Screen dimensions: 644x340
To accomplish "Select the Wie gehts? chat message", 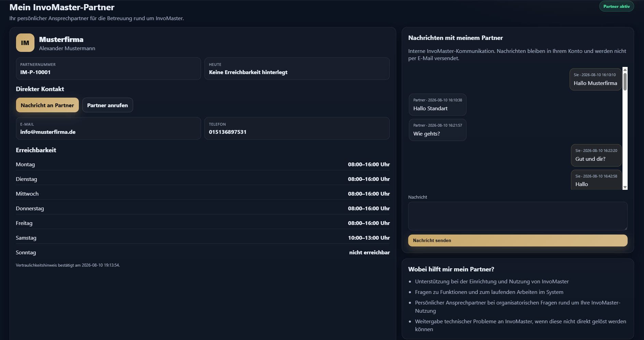I will (x=438, y=130).
